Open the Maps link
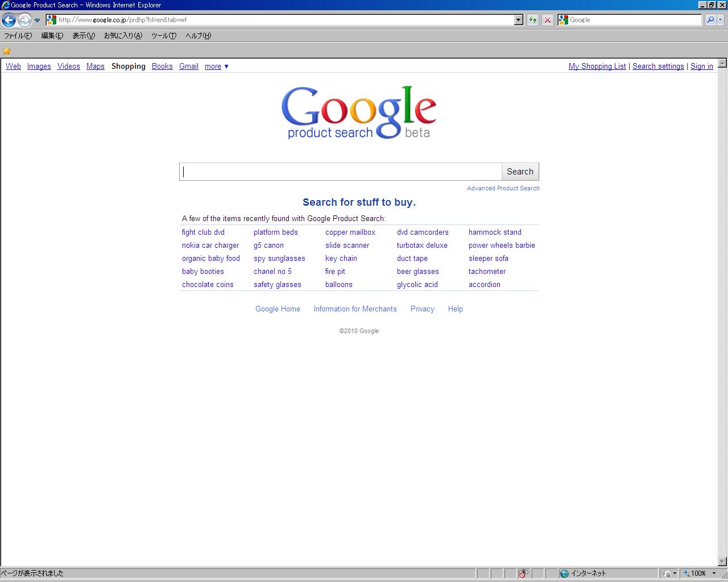Viewport: 728px width, 582px height. click(x=96, y=66)
